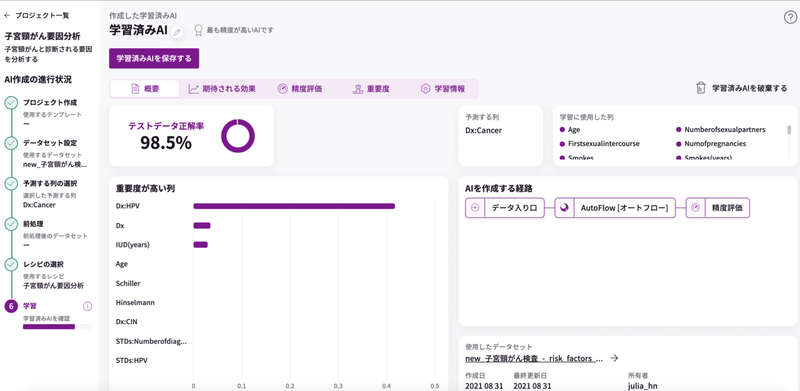Switch to the 精度評価 tab
The height and width of the screenshot is (391, 800).
click(299, 89)
